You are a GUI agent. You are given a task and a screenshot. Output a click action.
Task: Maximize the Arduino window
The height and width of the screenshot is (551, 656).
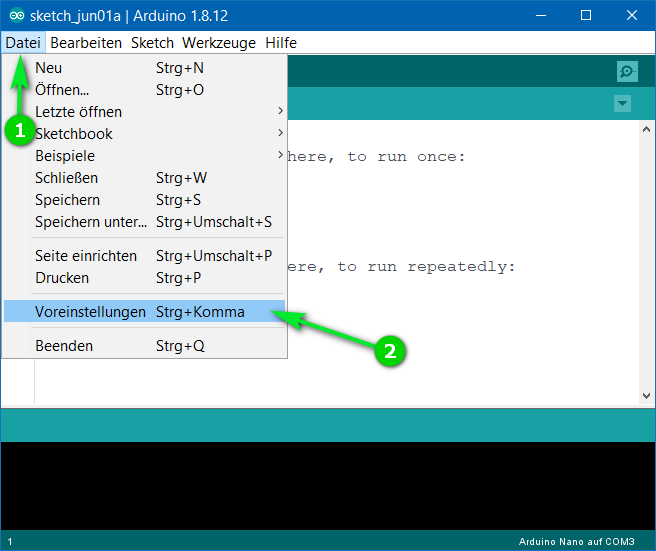point(586,15)
